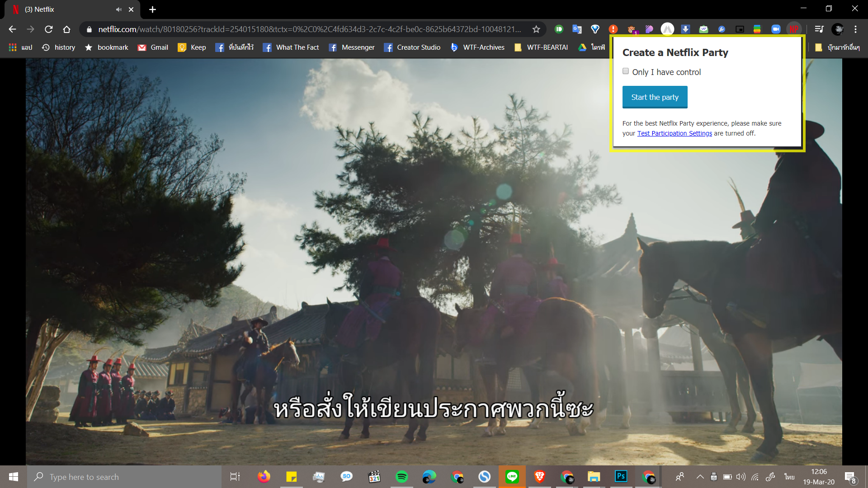Open the media control playlist icon
This screenshot has width=868, height=488.
pos(819,29)
